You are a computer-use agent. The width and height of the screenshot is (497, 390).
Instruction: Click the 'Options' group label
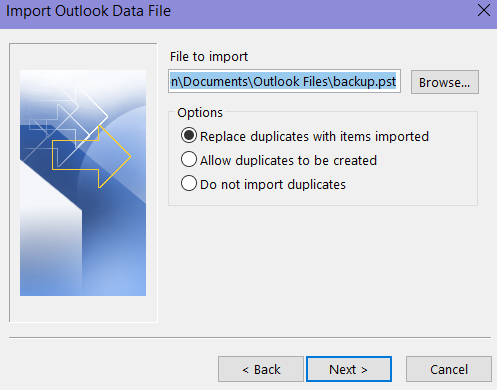(200, 113)
